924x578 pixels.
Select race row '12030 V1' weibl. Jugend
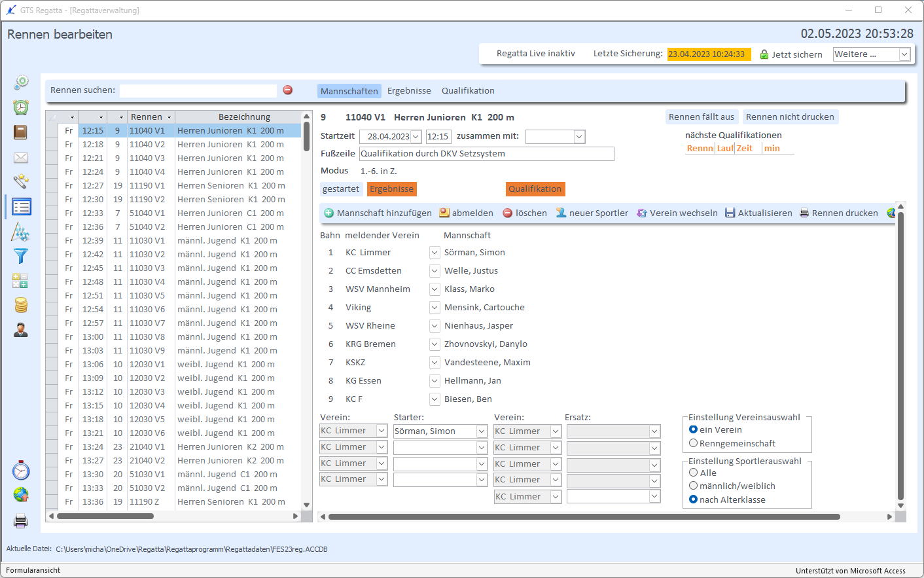point(173,364)
